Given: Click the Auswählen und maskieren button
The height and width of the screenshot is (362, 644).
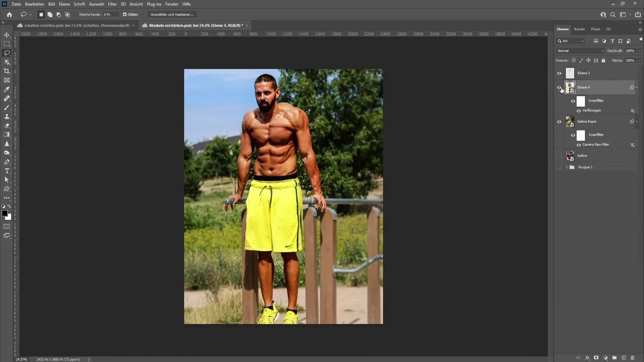Looking at the screenshot, I should [x=172, y=14].
